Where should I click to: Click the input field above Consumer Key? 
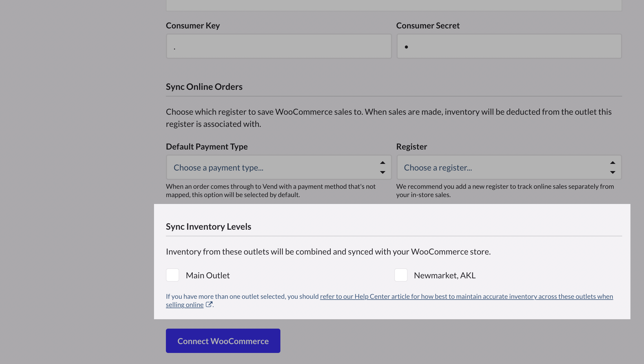point(394,5)
